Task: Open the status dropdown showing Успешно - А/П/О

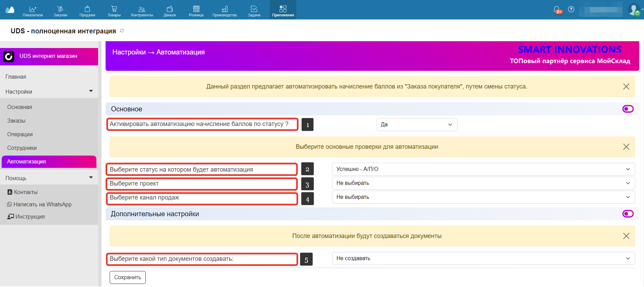Action: click(x=483, y=169)
